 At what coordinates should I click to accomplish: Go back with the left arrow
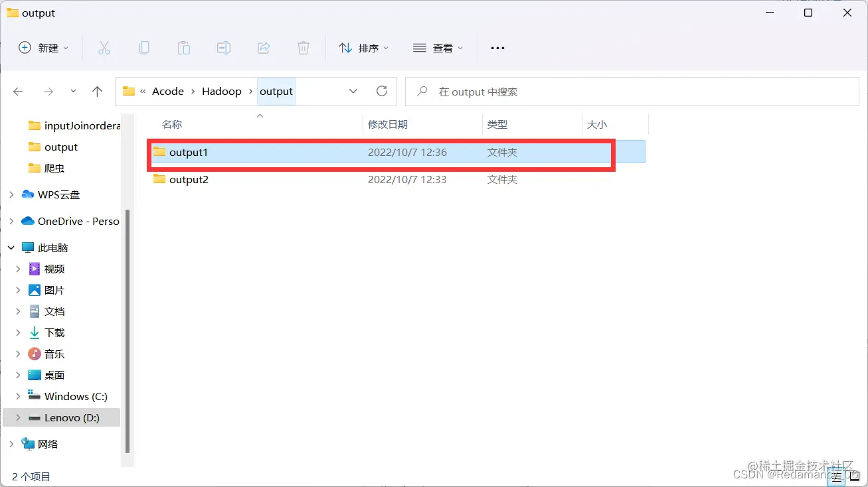click(x=19, y=92)
